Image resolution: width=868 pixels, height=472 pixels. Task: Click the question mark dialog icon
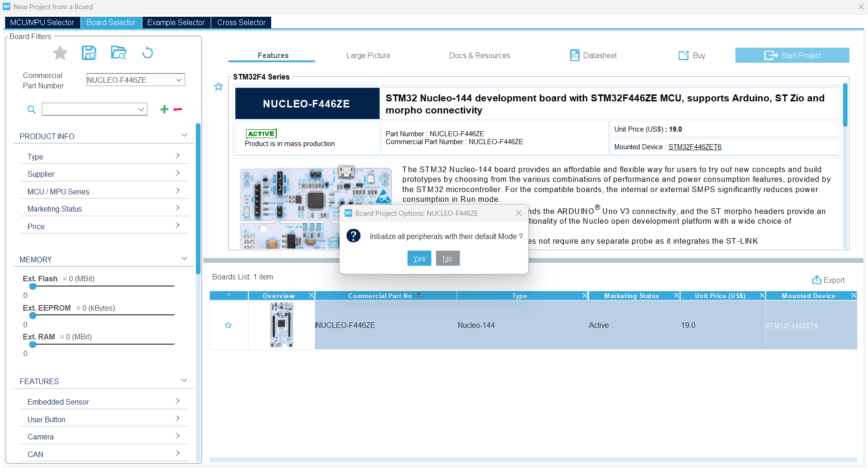click(x=354, y=236)
